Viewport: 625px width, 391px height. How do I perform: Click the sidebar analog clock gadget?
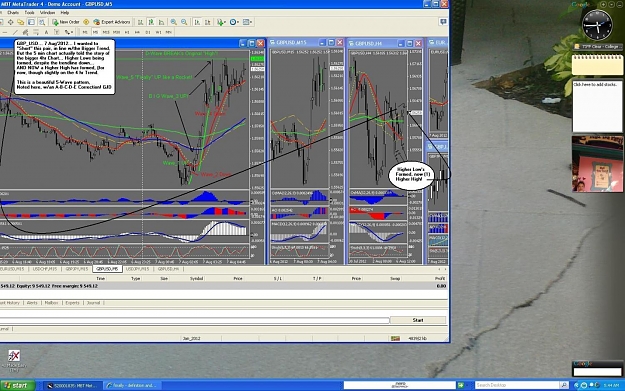(597, 25)
